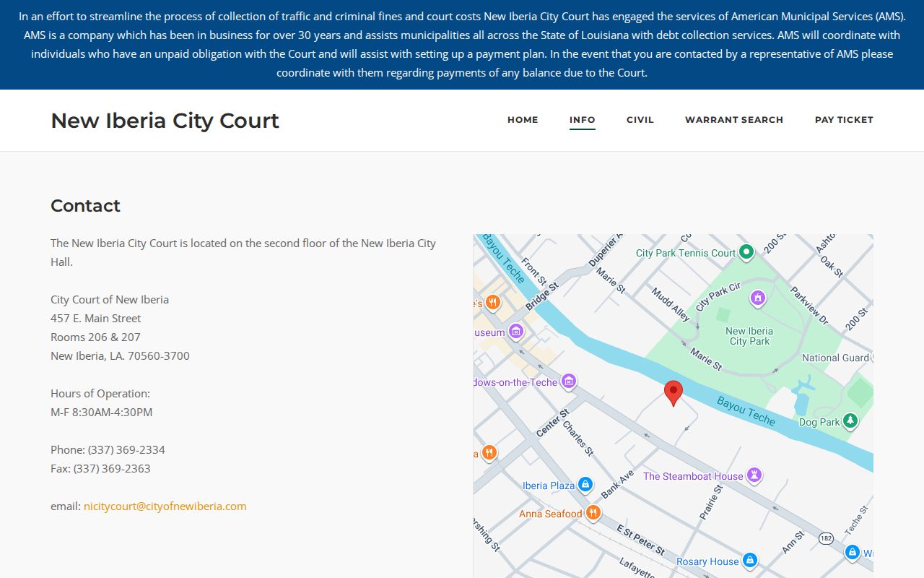924x578 pixels.
Task: Click the Rooms 206 & 207 line
Action: 95,337
